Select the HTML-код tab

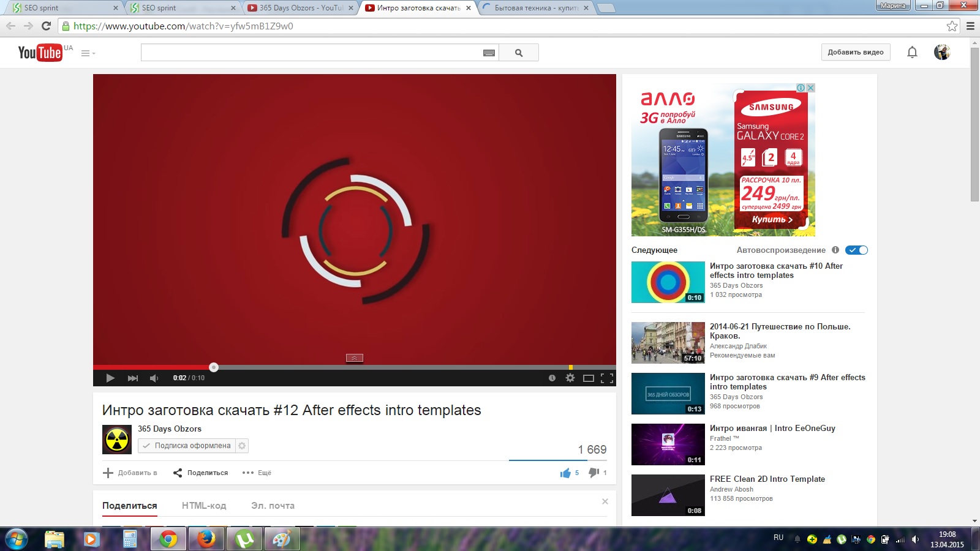204,506
